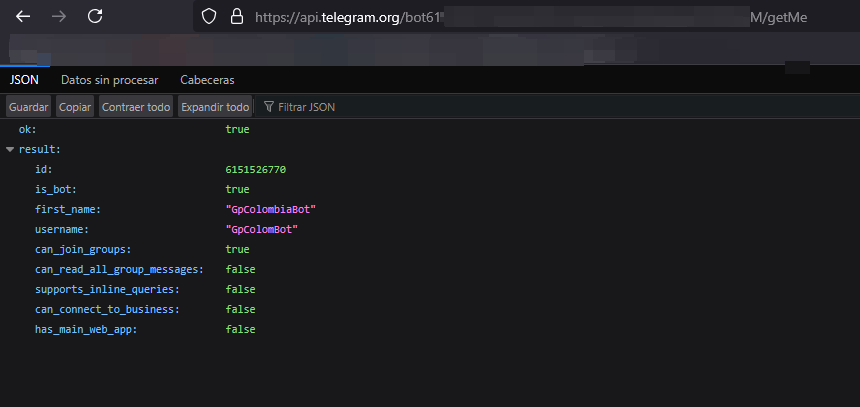
Task: Select the can_read_all_group_messages key
Action: click(120, 269)
